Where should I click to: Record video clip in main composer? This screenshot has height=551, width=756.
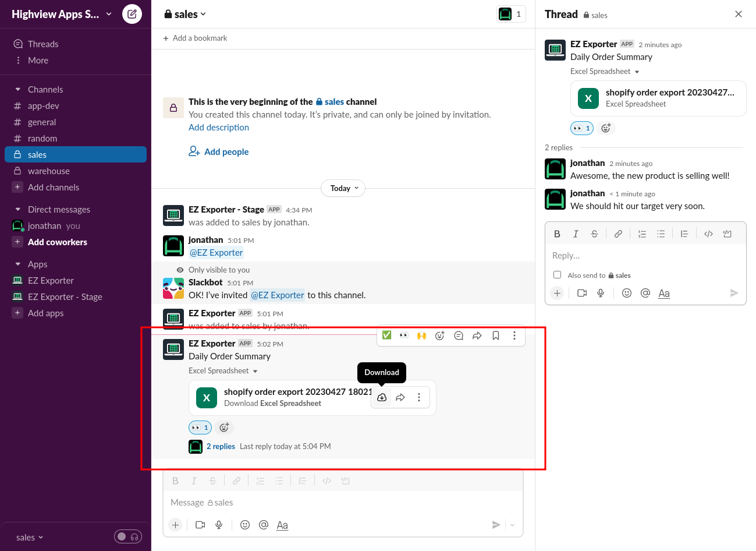pyautogui.click(x=200, y=525)
